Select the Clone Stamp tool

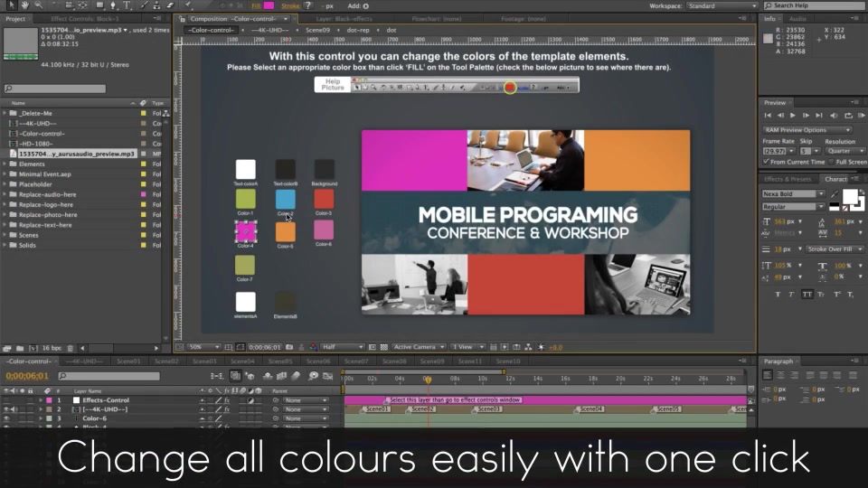coord(156,5)
